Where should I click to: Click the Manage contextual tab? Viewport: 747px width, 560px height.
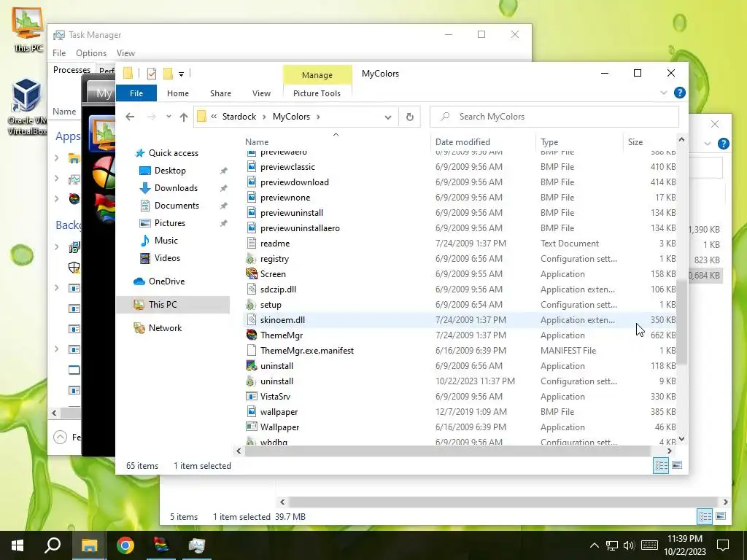click(317, 75)
